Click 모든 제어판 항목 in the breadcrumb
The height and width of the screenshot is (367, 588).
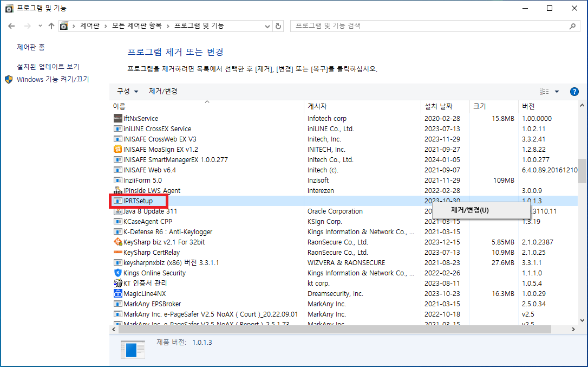pos(138,25)
